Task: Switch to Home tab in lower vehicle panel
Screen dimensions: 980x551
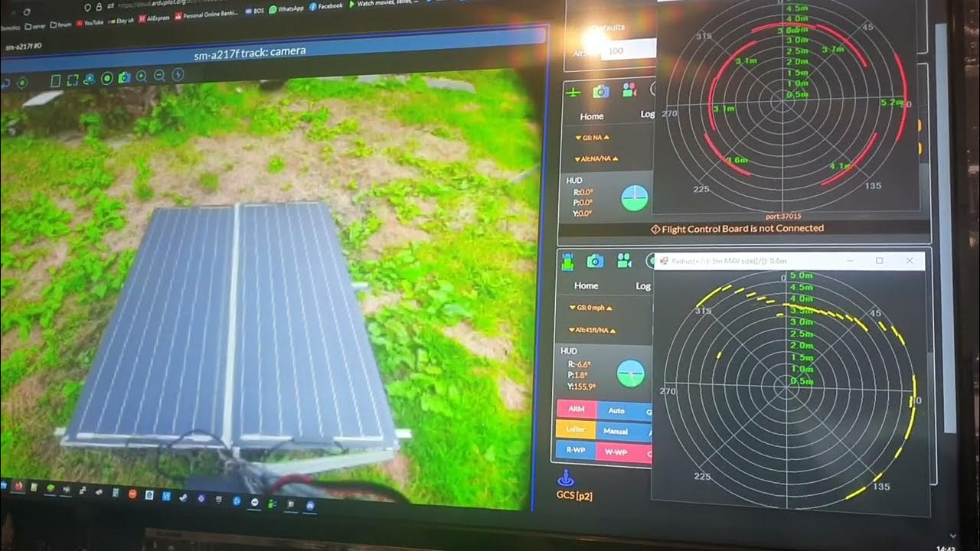Action: (x=586, y=285)
